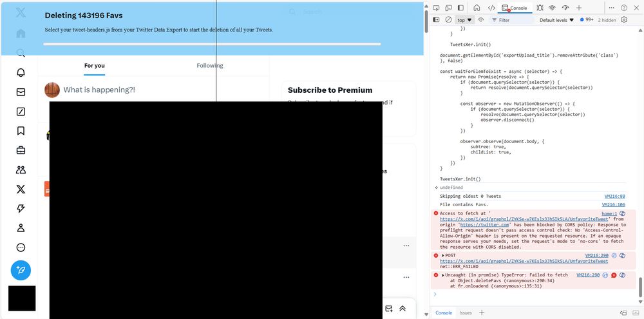Open Grok from the slashed square icon
This screenshot has width=644, height=319.
pyautogui.click(x=21, y=111)
